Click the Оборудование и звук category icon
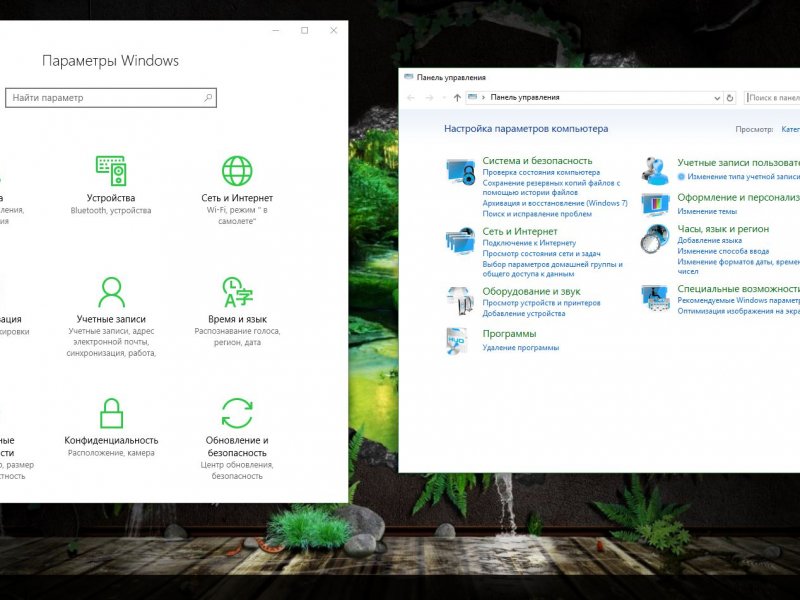Image resolution: width=800 pixels, height=600 pixels. (x=460, y=301)
